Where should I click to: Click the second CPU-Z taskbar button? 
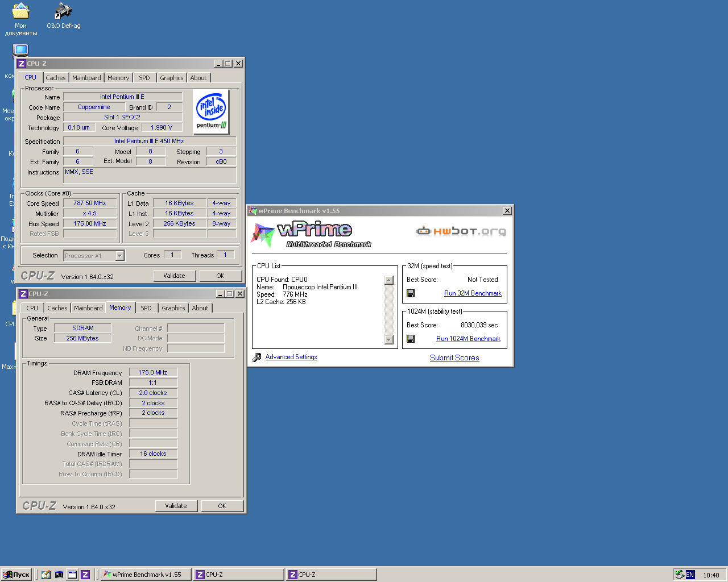pyautogui.click(x=330, y=575)
